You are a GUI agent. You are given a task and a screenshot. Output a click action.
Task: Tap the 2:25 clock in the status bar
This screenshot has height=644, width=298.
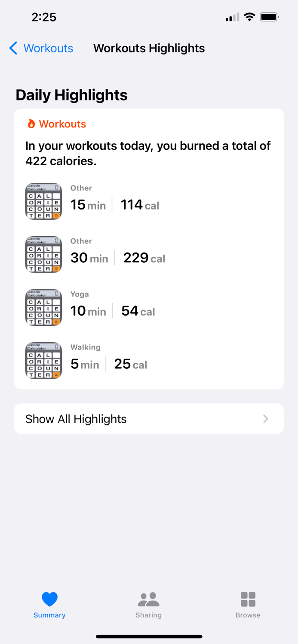[44, 17]
